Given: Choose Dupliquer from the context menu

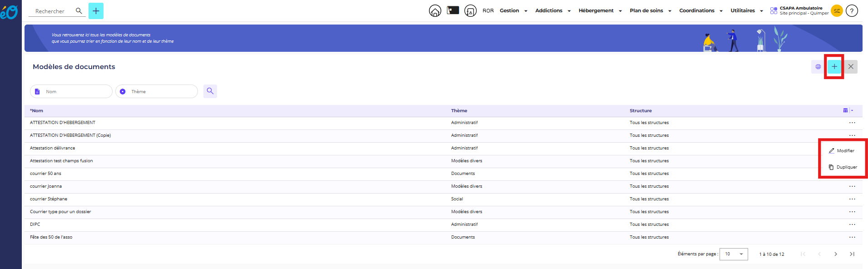Looking at the screenshot, I should click(843, 167).
